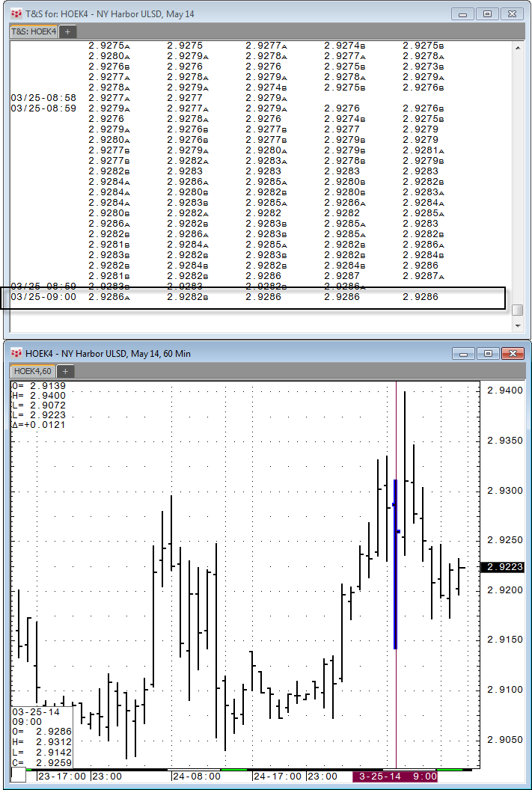The width and height of the screenshot is (532, 790).
Task: Click the T&S window application icon
Action: [15, 13]
